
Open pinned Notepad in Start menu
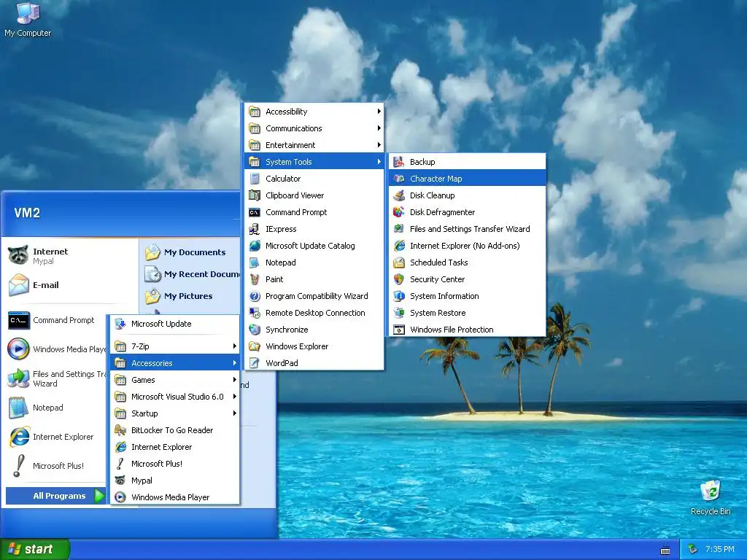coord(56,408)
